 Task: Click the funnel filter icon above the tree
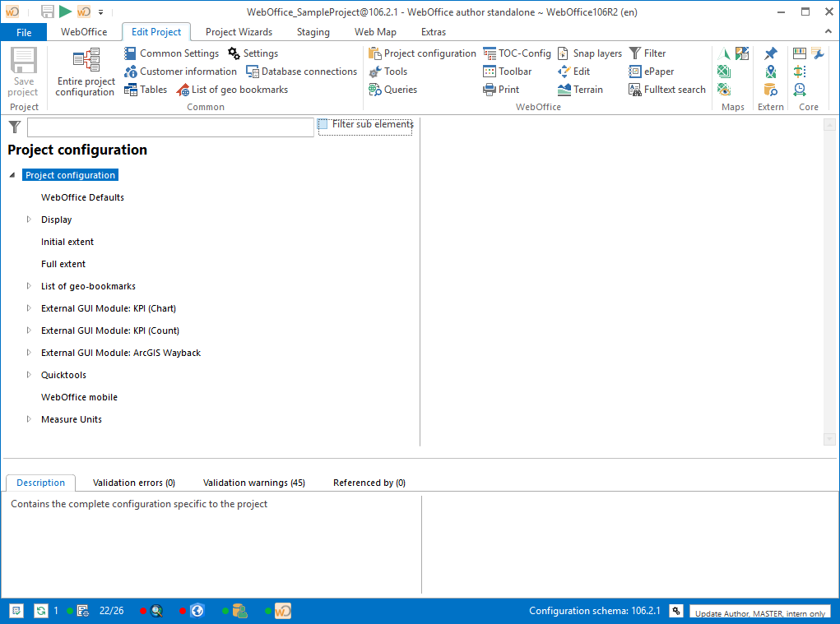(x=13, y=127)
